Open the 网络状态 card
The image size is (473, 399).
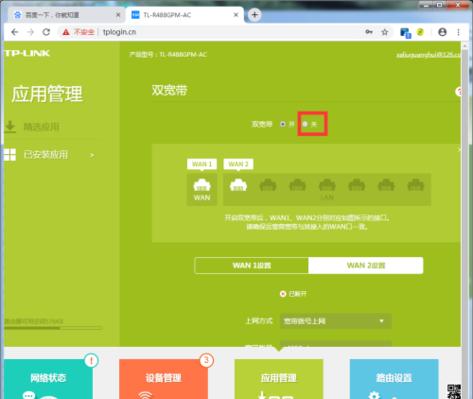[x=48, y=379]
